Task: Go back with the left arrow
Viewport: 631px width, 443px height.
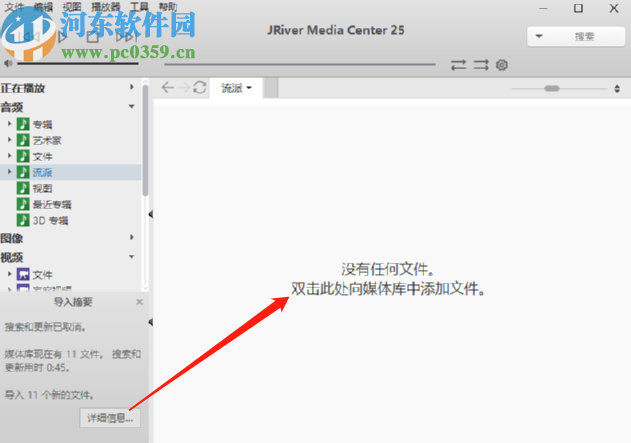Action: click(x=167, y=87)
